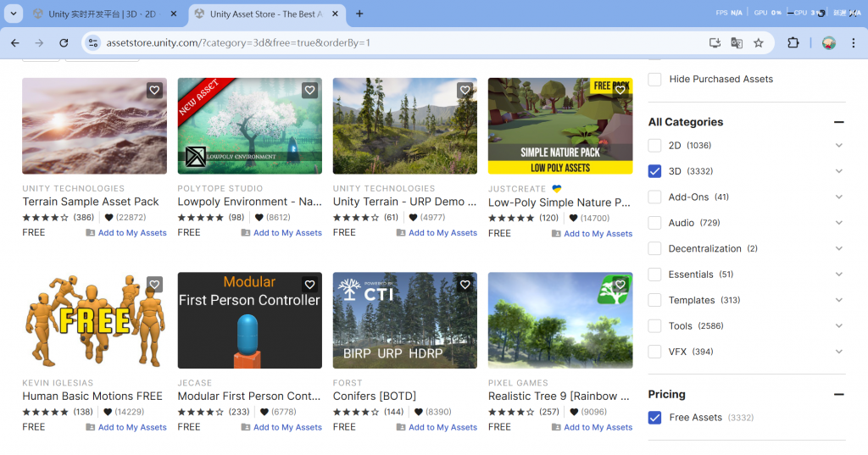868x455 pixels.
Task: Click the install app icon in address bar
Action: point(715,42)
